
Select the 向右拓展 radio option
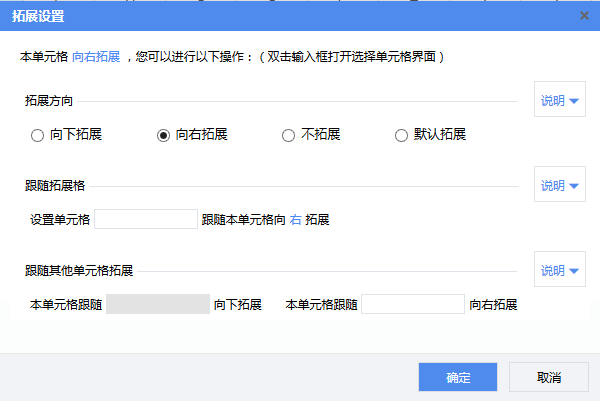click(x=163, y=135)
